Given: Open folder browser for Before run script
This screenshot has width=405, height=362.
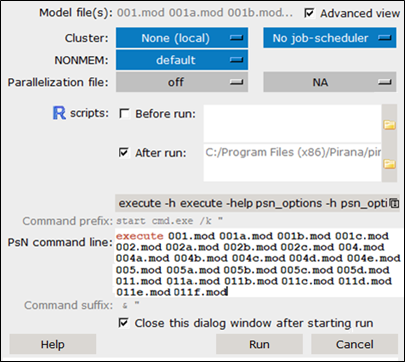Looking at the screenshot, I should 389,125.
